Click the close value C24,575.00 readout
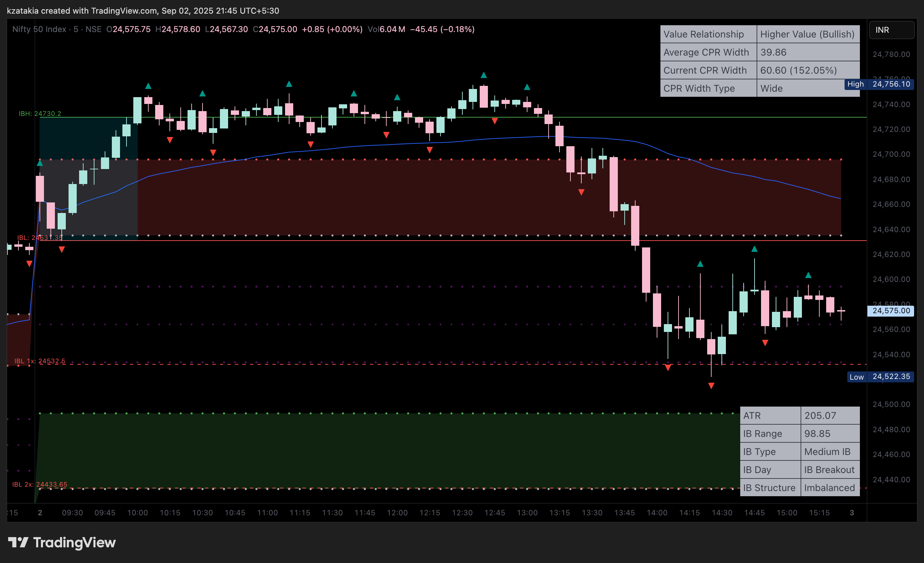This screenshot has height=563, width=924. [x=275, y=29]
